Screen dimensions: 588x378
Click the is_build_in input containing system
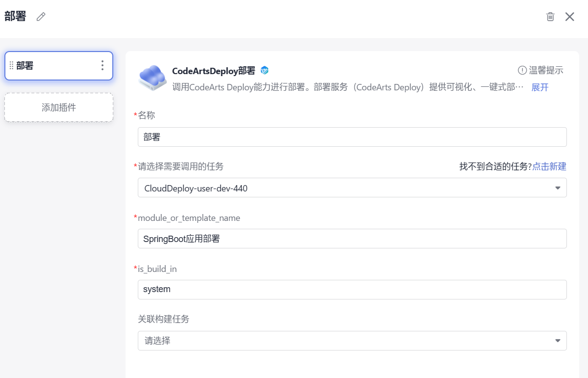pyautogui.click(x=352, y=290)
